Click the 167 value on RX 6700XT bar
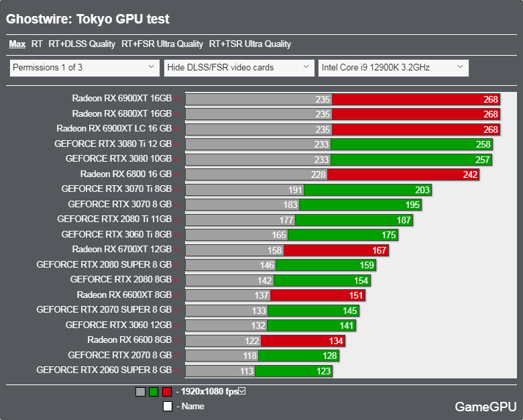This screenshot has width=523, height=420. (x=380, y=250)
